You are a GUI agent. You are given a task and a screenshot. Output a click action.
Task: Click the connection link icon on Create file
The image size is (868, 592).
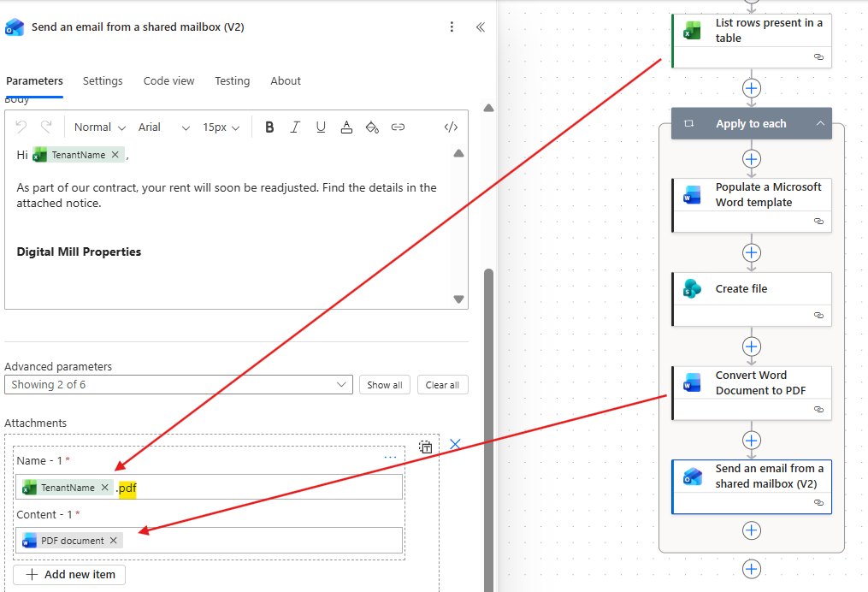click(818, 315)
